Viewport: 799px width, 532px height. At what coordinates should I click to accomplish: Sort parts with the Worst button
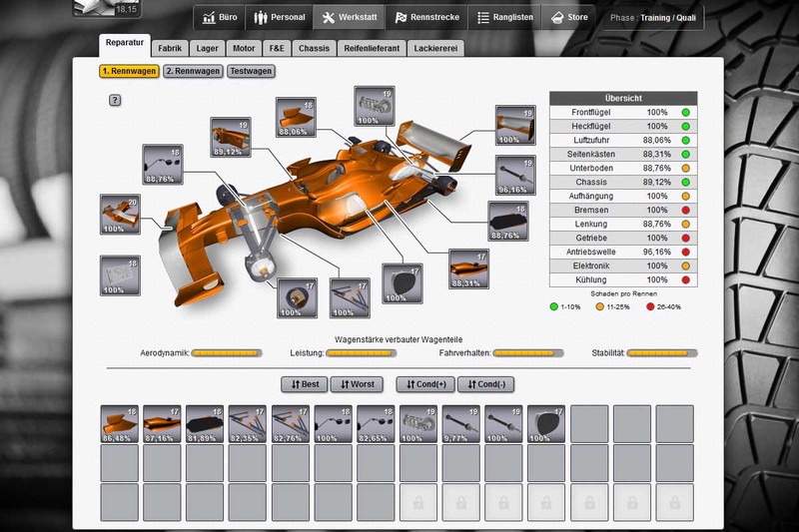point(357,384)
